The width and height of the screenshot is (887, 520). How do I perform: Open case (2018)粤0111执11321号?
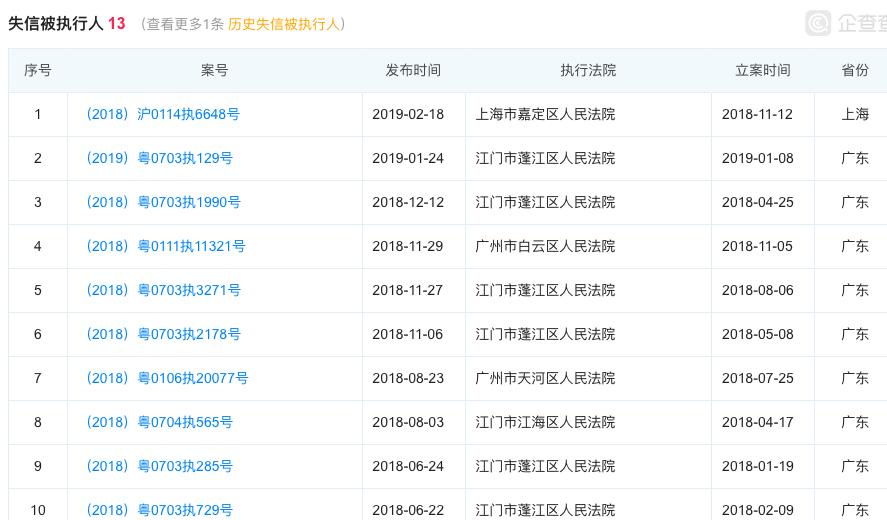tap(165, 247)
